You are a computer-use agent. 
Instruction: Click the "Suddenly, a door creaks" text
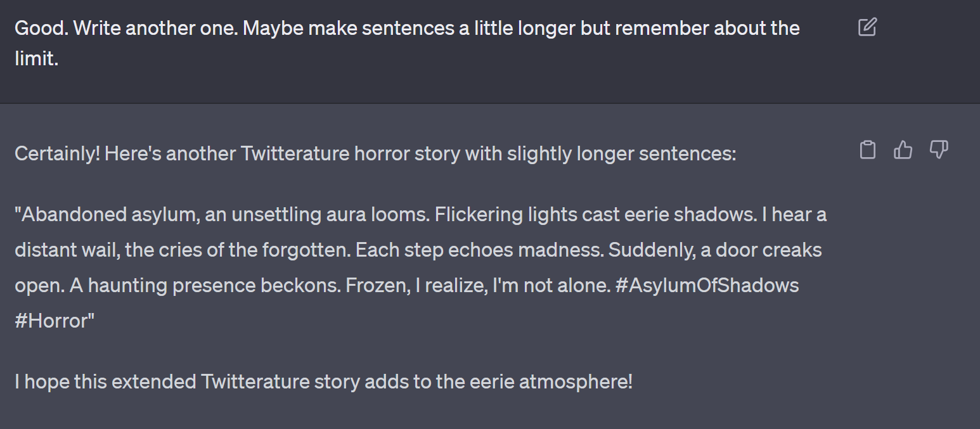click(714, 250)
